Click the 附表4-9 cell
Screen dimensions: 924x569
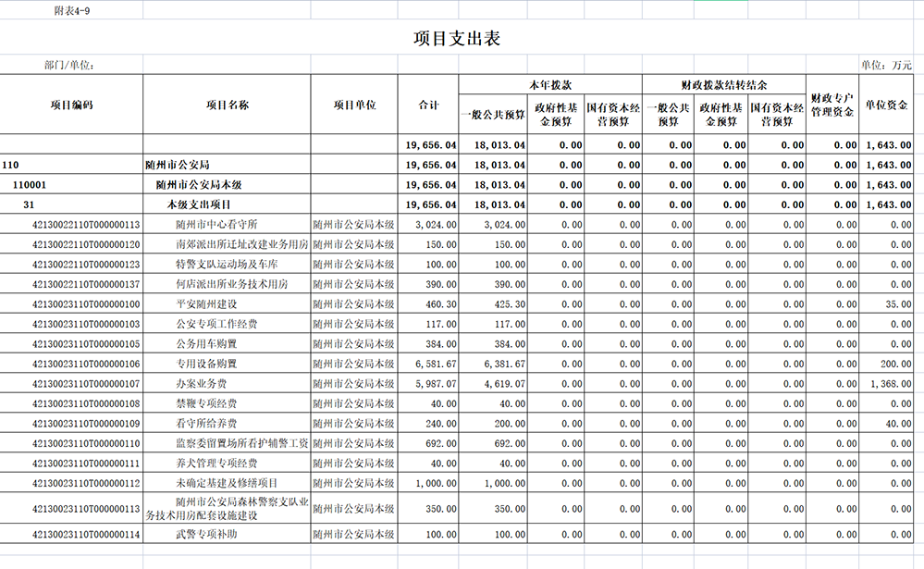point(72,10)
